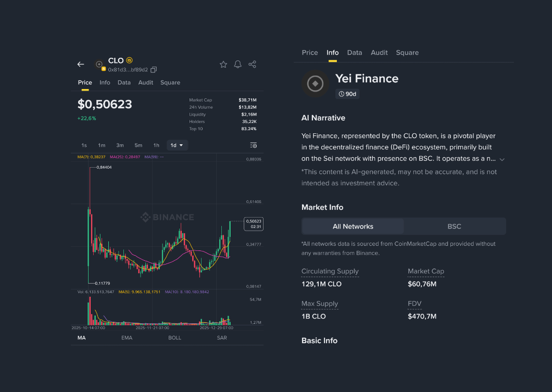Enable the SAR indicator
Viewport: 552px width, 392px height.
(x=222, y=337)
